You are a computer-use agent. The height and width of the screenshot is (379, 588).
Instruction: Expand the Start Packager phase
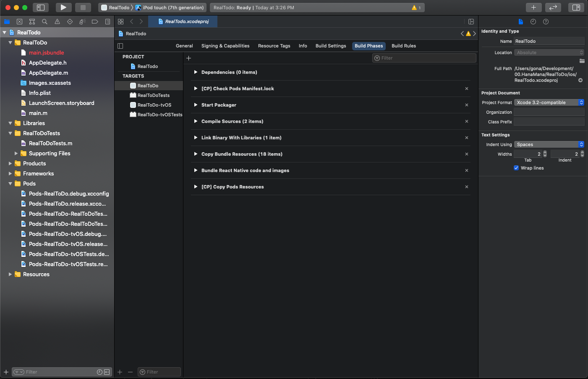196,105
